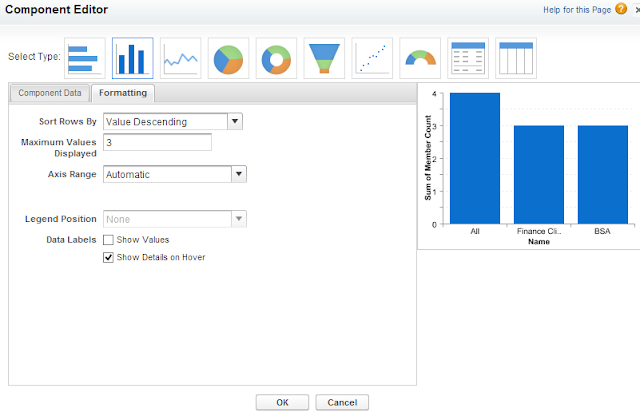Click the Finance Cli.. bar in preview
640x412 pixels.
tap(539, 175)
